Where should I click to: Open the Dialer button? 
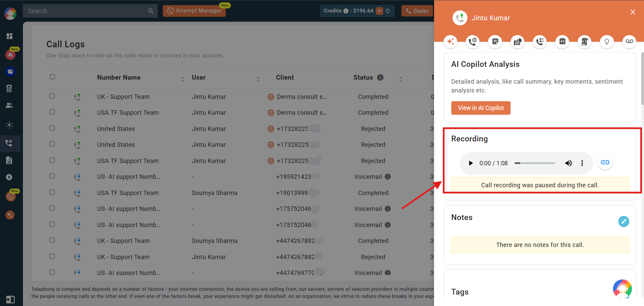417,11
